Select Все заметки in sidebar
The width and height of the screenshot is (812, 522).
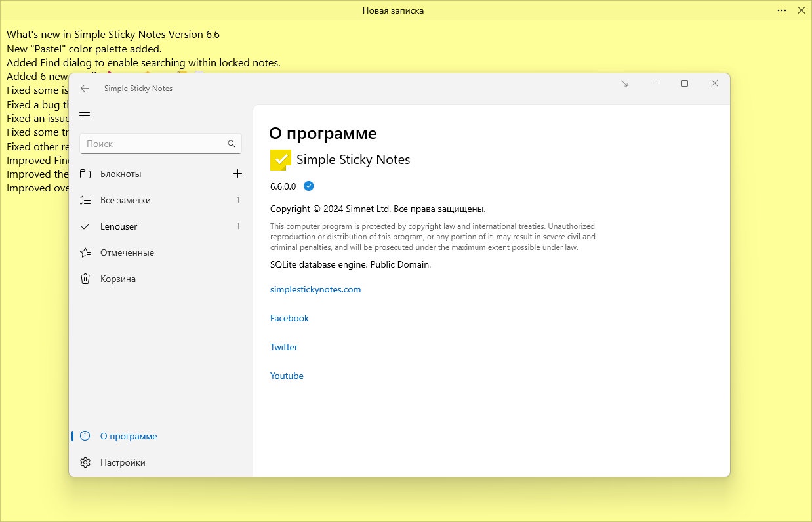click(x=125, y=200)
